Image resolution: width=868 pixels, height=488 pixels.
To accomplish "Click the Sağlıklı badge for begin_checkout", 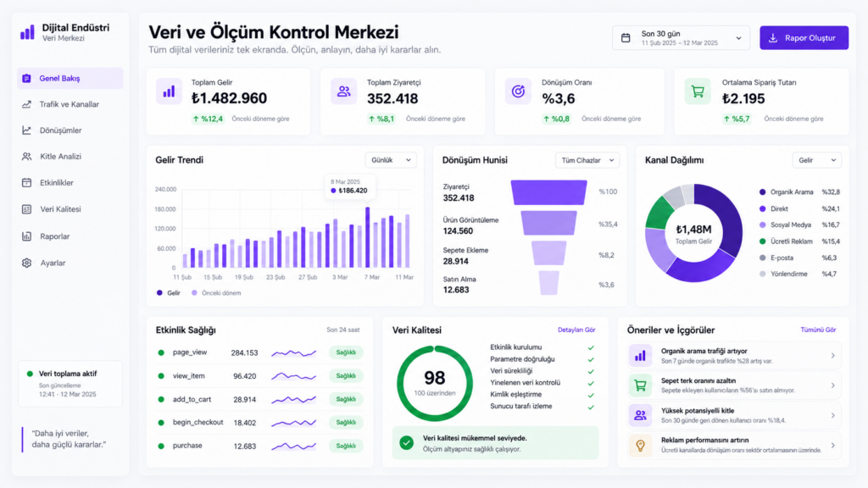I will pyautogui.click(x=346, y=422).
